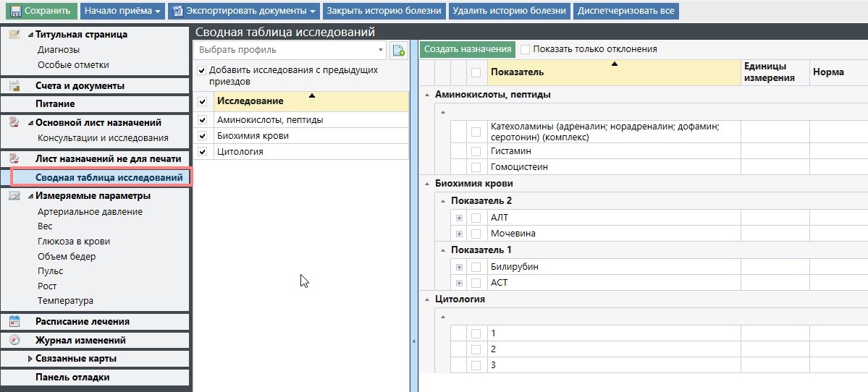The width and height of the screenshot is (868, 392).
Task: Open Консультации и исследования section
Action: point(103,137)
